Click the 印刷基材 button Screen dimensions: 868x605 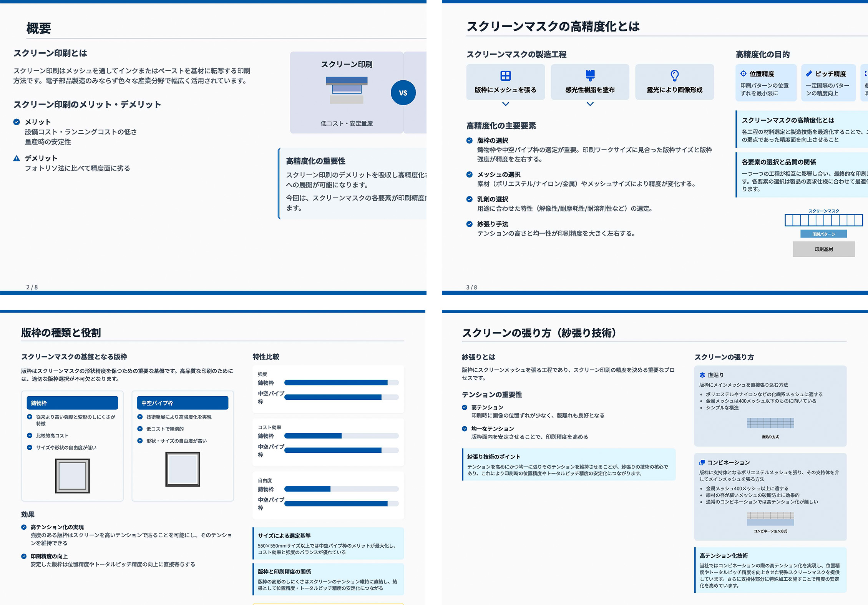pyautogui.click(x=823, y=249)
